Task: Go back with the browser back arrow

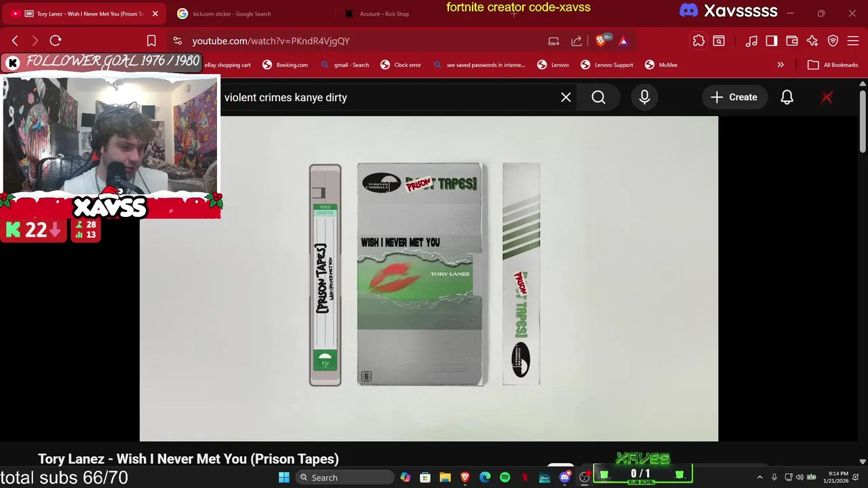Action: [x=15, y=41]
